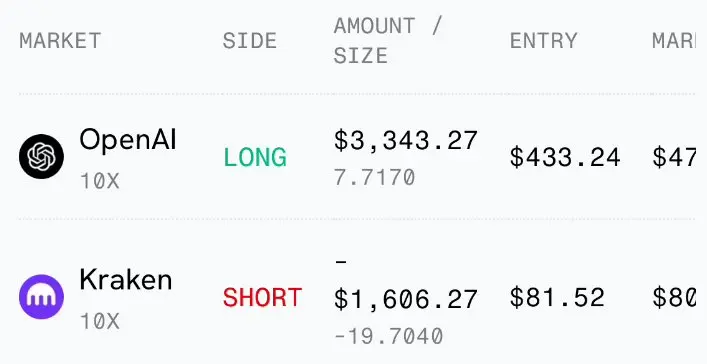Click the 7.7170 position size
The image size is (707, 364).
click(x=374, y=177)
